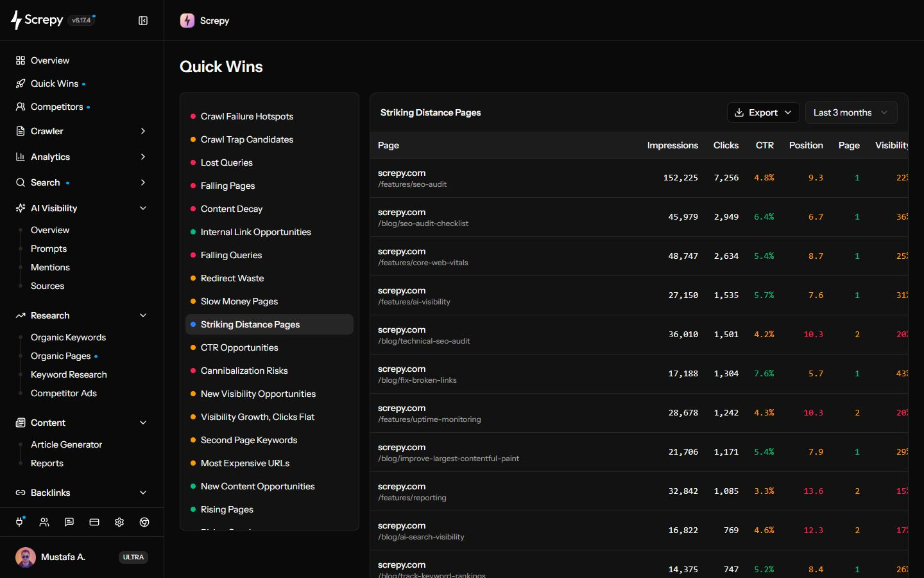Open Prompts under AI Visibility
The image size is (924, 578).
point(49,249)
